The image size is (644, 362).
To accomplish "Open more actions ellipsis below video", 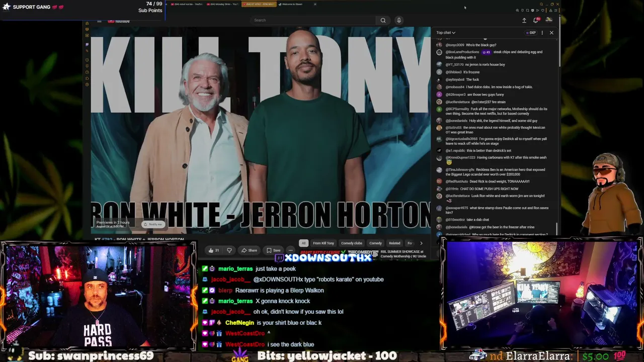I will pos(290,250).
